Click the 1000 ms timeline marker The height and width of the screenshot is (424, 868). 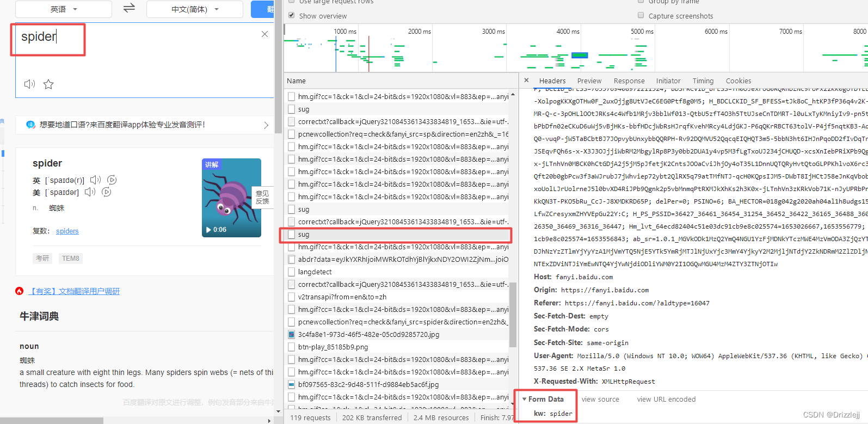345,32
